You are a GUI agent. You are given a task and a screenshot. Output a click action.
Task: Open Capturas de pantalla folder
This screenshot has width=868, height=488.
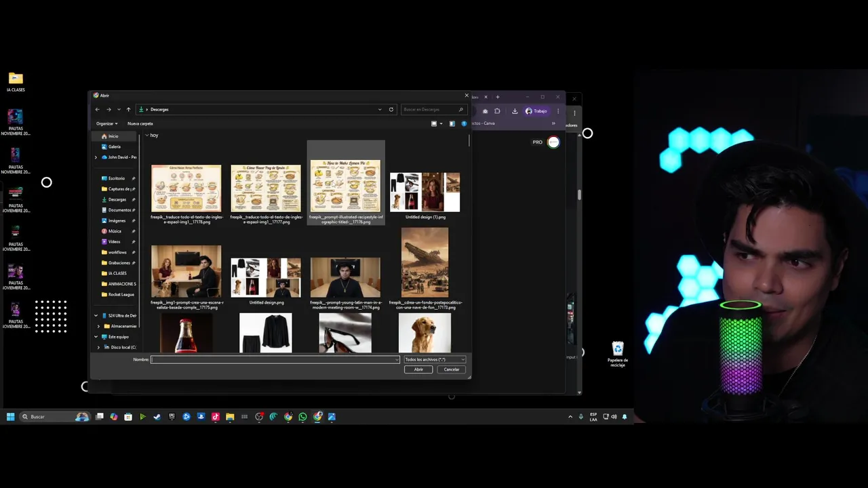[118, 189]
